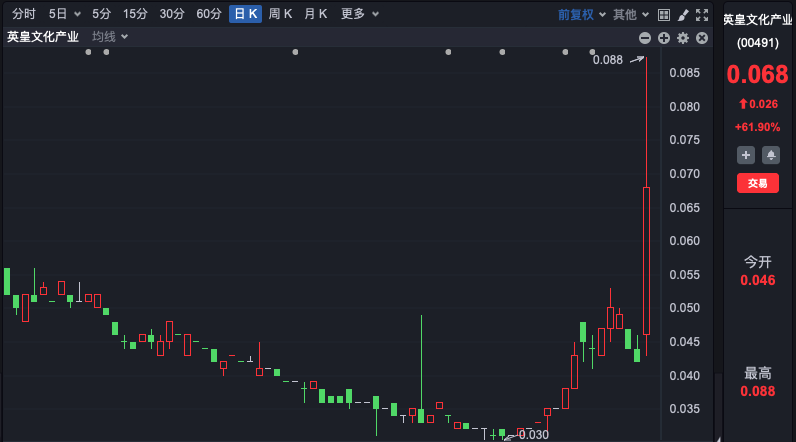This screenshot has height=442, width=796.
Task: Expand the 5日 dropdown arrow
Action: 77,15
